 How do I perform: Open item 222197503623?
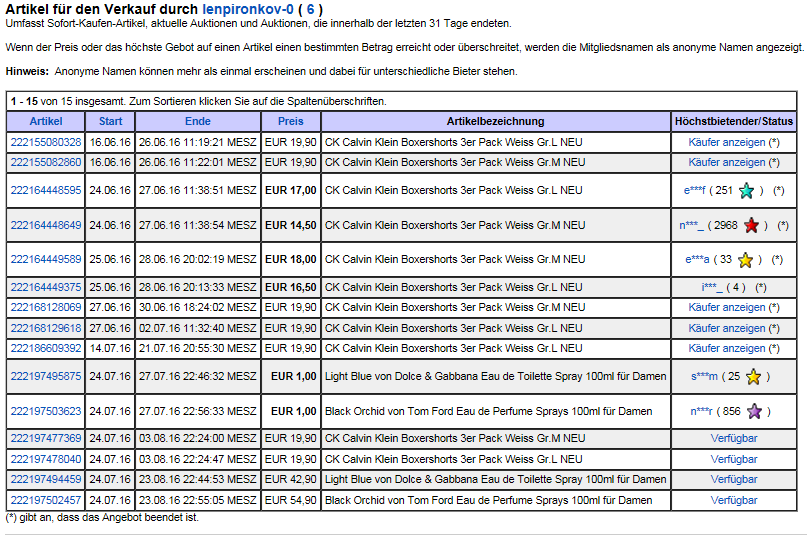coord(46,411)
